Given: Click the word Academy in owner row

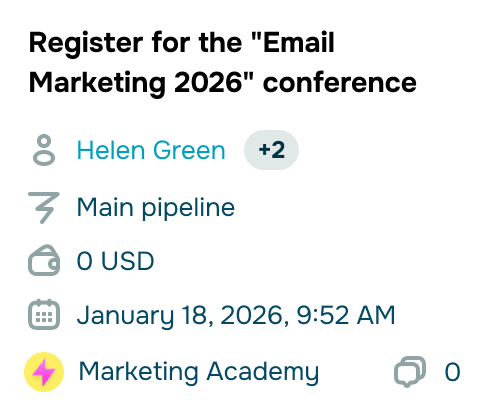Looking at the screenshot, I should click(x=263, y=372).
